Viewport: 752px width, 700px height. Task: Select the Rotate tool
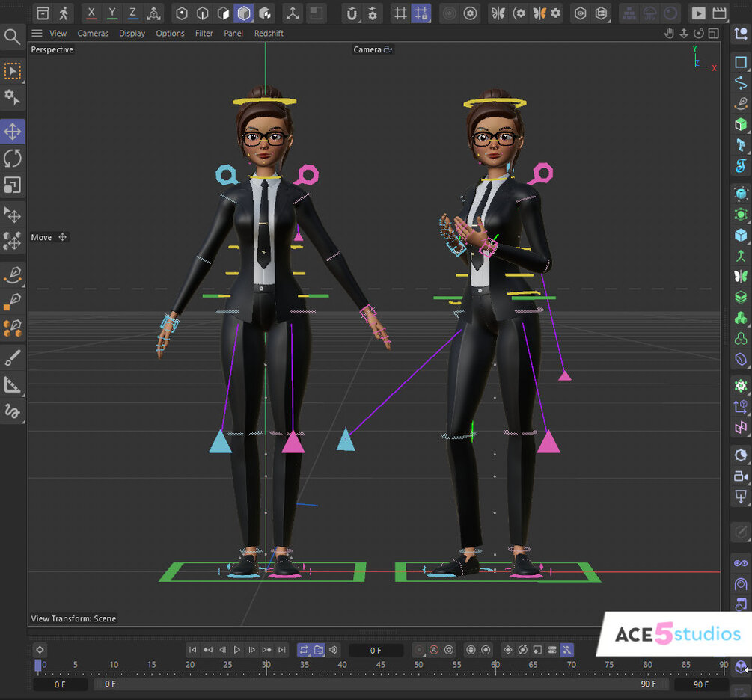coord(13,159)
